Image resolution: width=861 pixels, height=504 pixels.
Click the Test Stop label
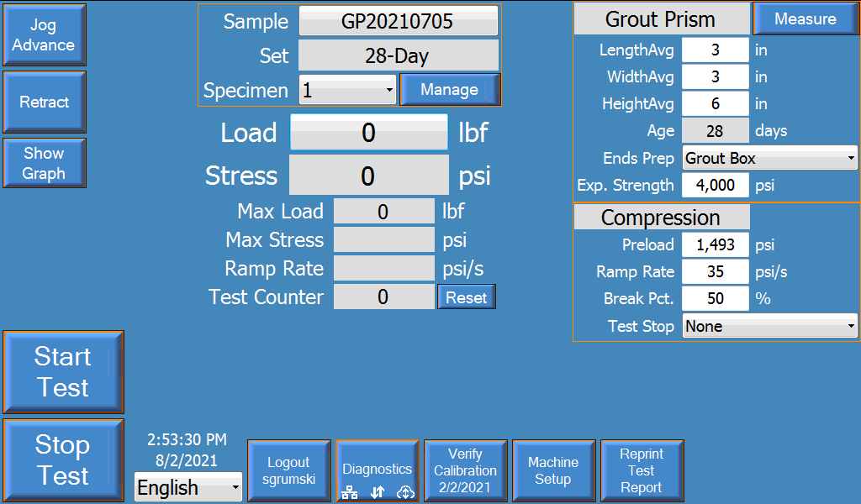coord(641,326)
